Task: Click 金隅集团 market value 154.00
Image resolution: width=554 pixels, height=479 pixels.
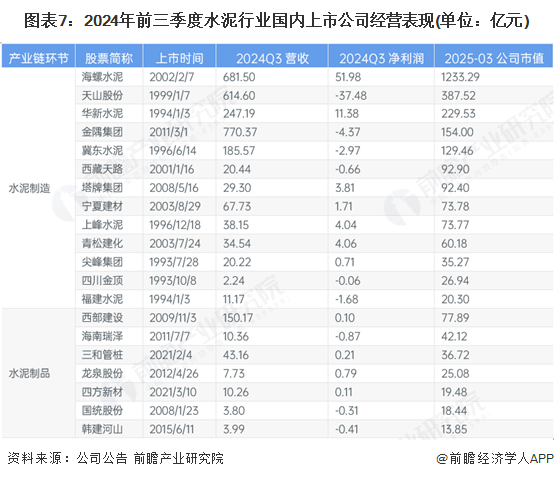Action: (457, 132)
